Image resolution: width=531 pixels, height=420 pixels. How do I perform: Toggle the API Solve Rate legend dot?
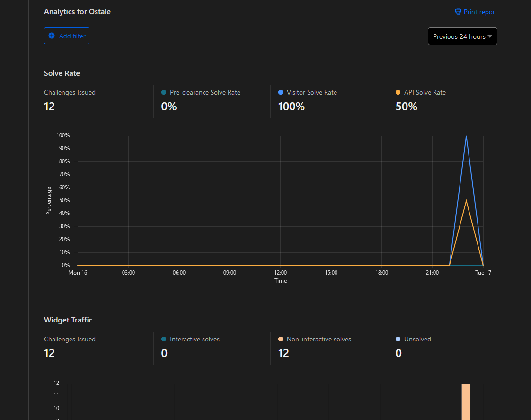click(398, 92)
